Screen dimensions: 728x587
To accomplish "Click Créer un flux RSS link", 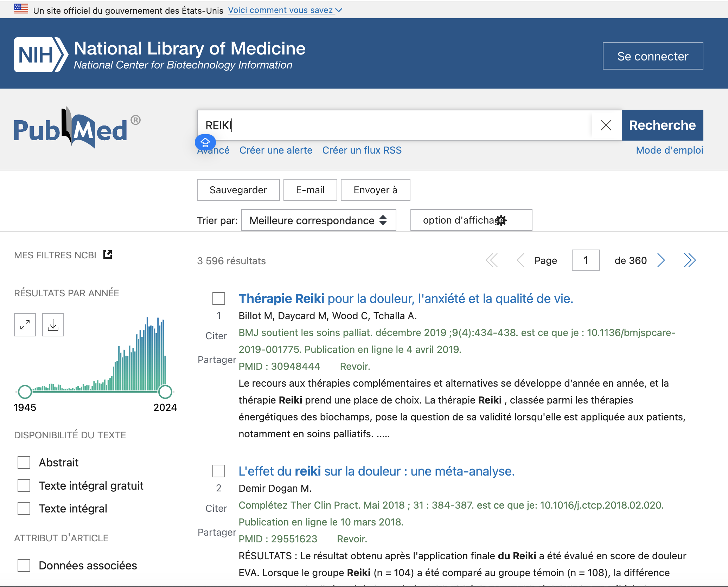I will [362, 150].
